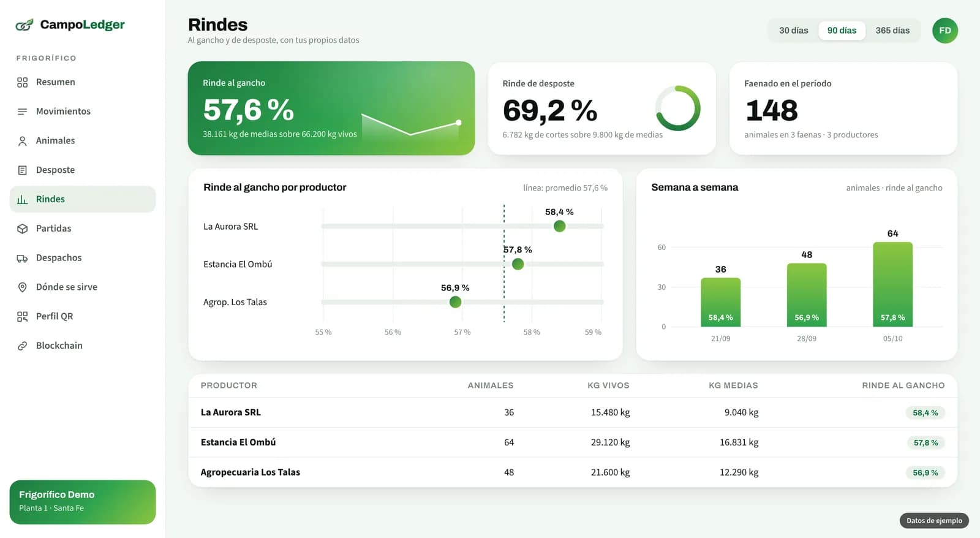Image resolution: width=980 pixels, height=538 pixels.
Task: Click the Desposte document icon
Action: 23,170
